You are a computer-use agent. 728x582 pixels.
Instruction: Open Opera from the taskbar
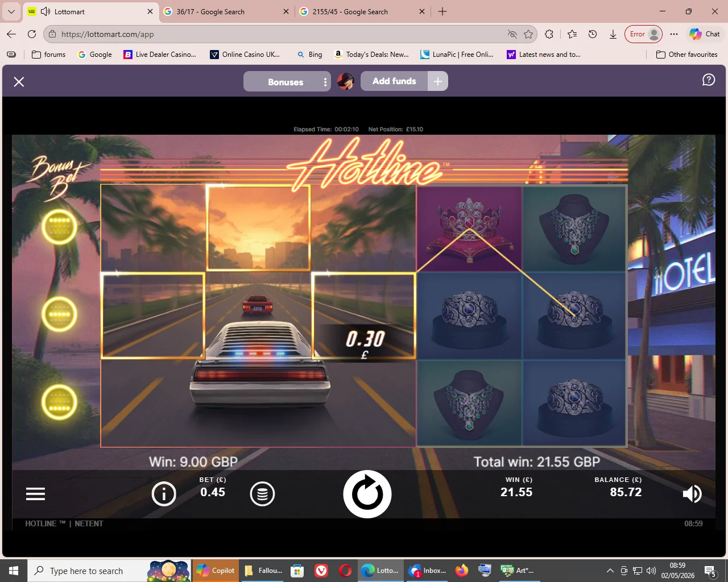coord(345,571)
